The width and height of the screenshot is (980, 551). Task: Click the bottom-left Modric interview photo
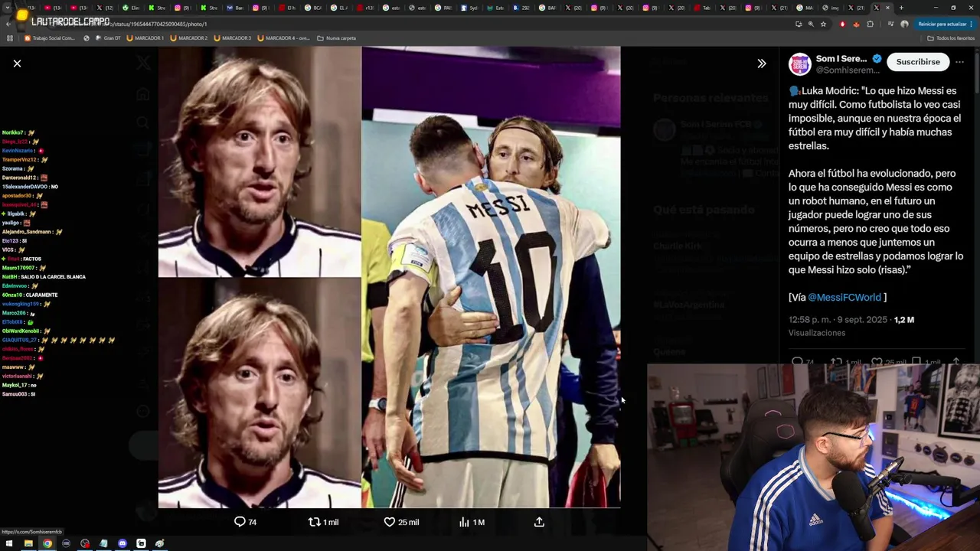(260, 393)
